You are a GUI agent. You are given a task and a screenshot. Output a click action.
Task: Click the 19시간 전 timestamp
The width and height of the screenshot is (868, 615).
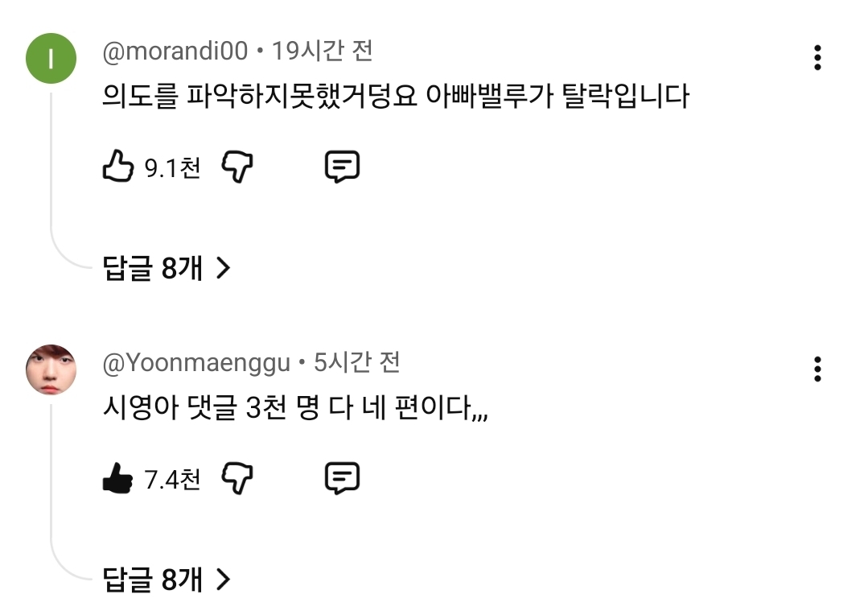[322, 53]
